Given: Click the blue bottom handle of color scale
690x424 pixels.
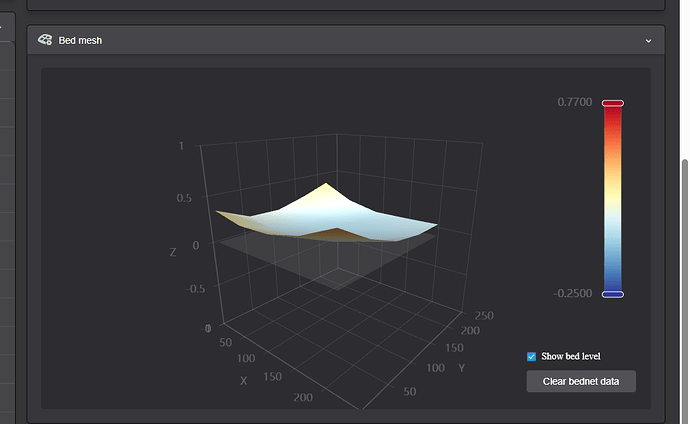Looking at the screenshot, I should click(x=613, y=294).
